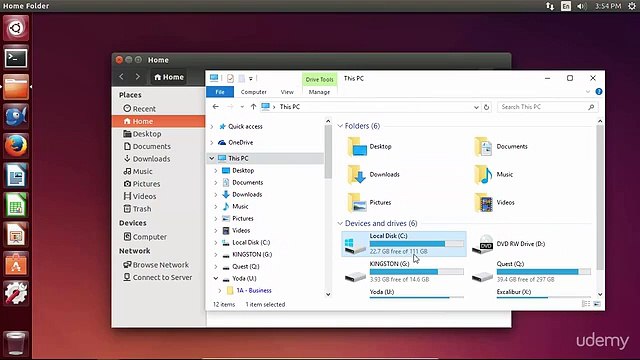Select KINGSTON (G:) in navigation tree

tap(252, 255)
